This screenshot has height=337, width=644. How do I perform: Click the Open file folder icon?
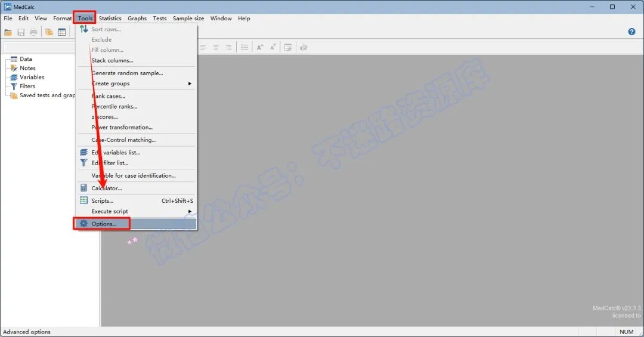pyautogui.click(x=8, y=32)
